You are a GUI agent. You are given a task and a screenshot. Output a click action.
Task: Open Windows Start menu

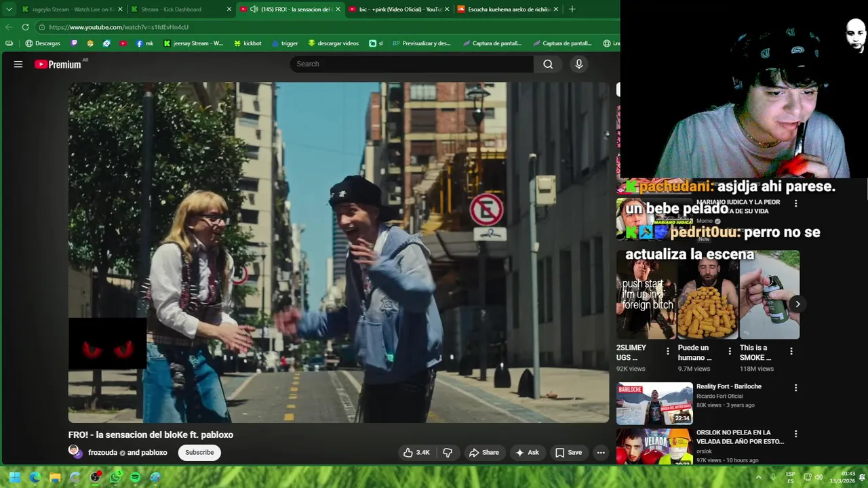click(x=14, y=477)
